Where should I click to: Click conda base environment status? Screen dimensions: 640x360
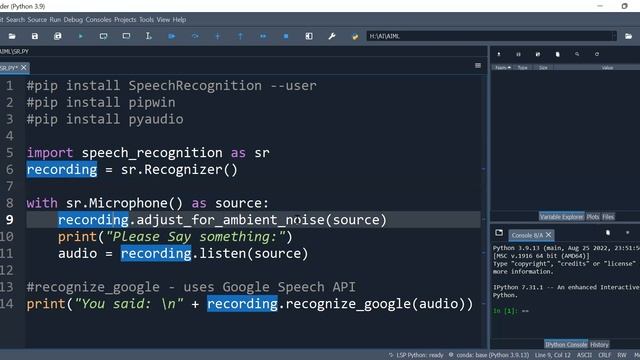click(x=489, y=355)
